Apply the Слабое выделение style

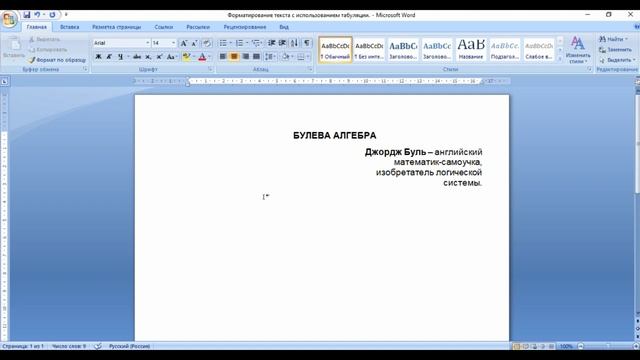(x=539, y=50)
